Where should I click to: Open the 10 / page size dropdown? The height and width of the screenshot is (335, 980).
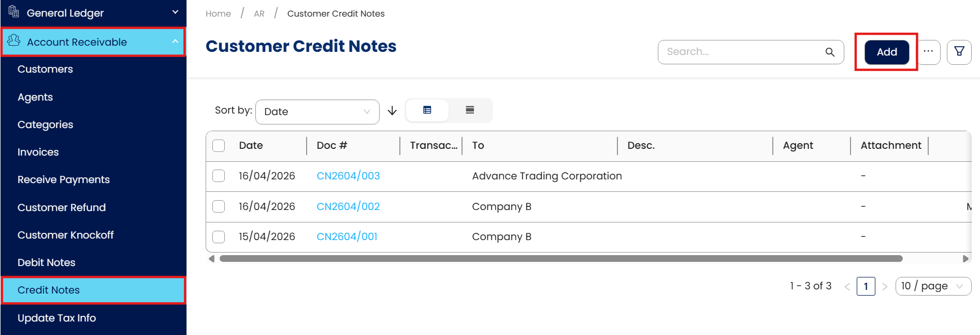933,286
